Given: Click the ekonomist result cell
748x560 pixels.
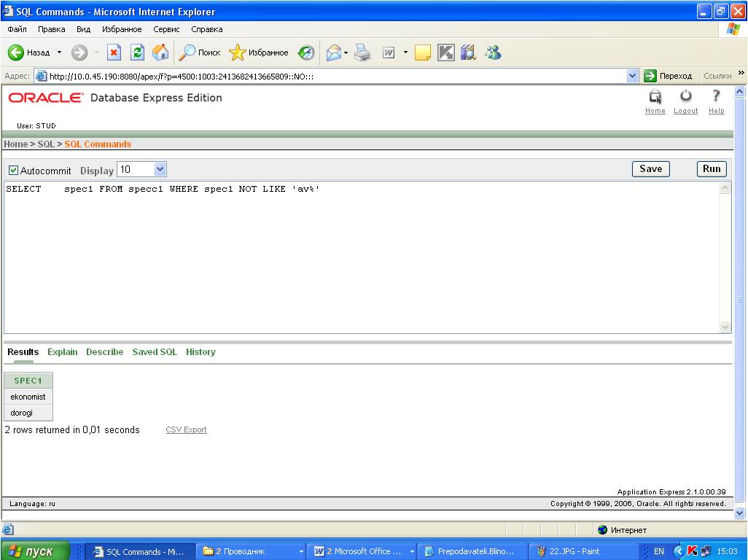Looking at the screenshot, I should point(28,397).
